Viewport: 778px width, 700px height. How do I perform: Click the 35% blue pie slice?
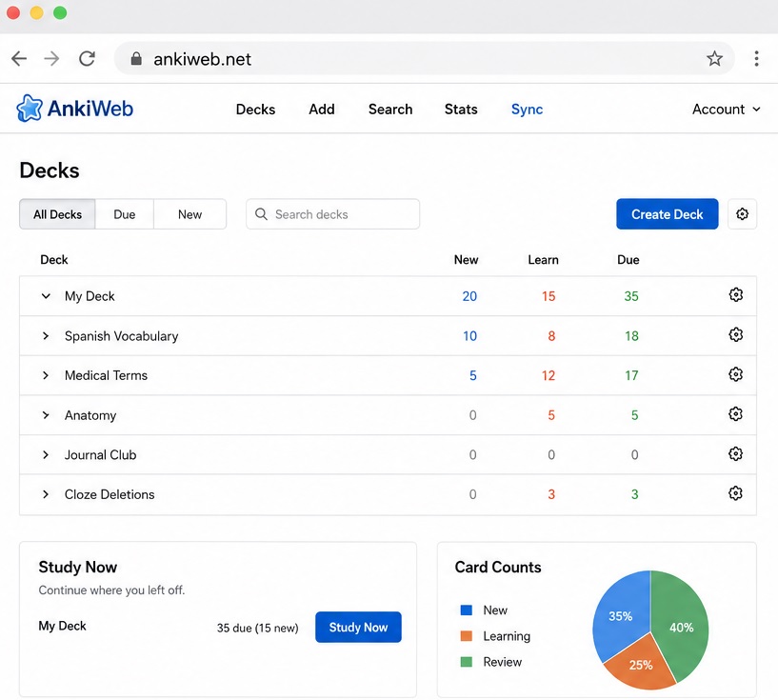click(x=620, y=616)
